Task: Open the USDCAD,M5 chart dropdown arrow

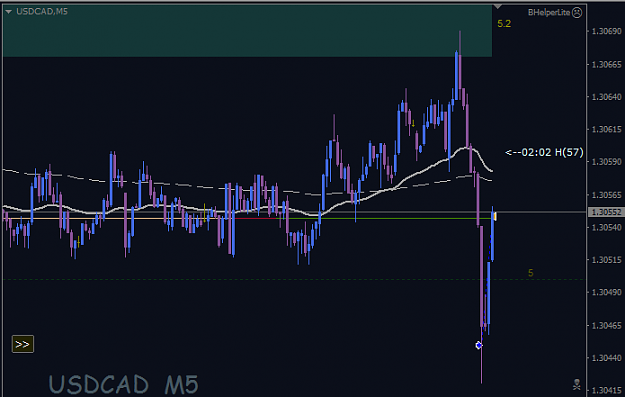Action: coord(8,12)
